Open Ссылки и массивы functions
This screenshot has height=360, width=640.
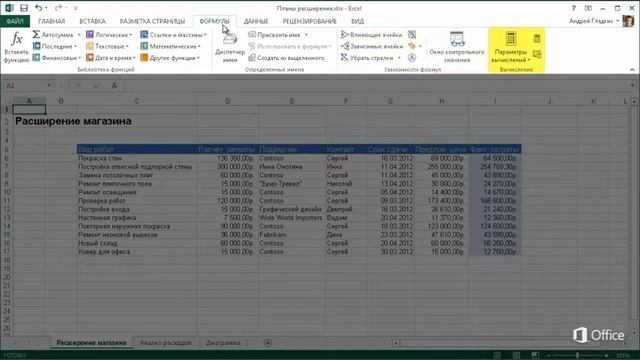pos(173,35)
